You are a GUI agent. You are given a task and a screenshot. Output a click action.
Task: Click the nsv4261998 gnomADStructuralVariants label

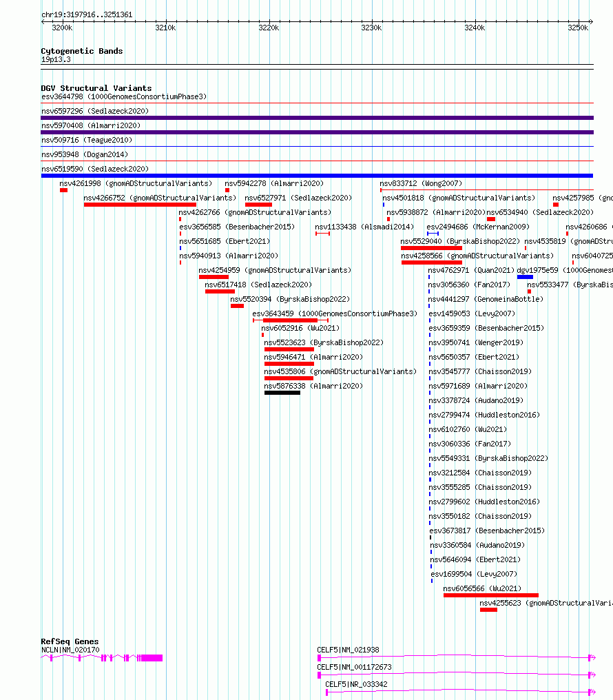tap(136, 183)
